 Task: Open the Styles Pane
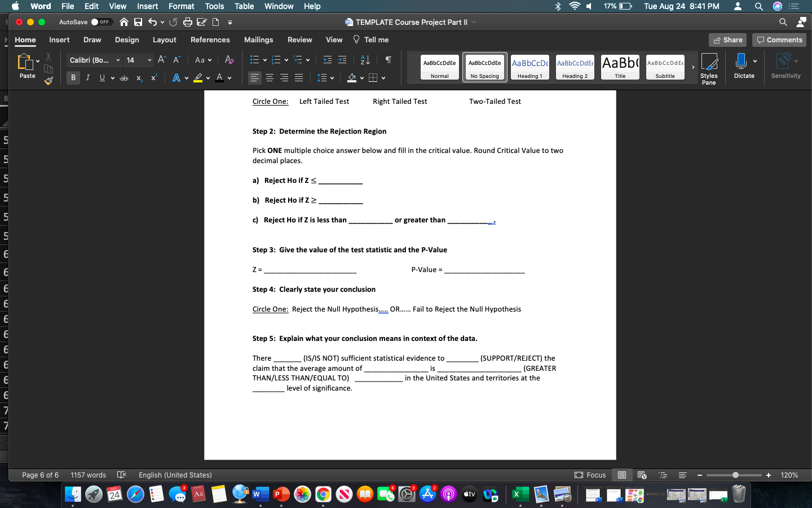coord(709,69)
